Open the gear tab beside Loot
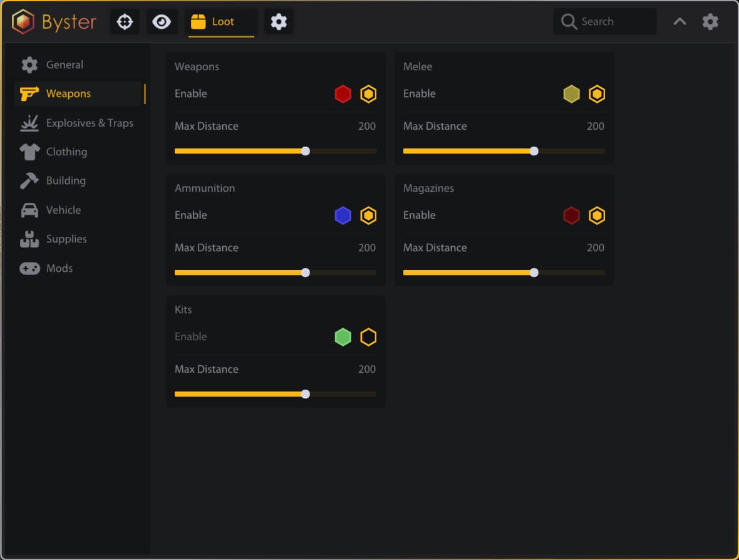Image resolution: width=739 pixels, height=560 pixels. (x=279, y=22)
